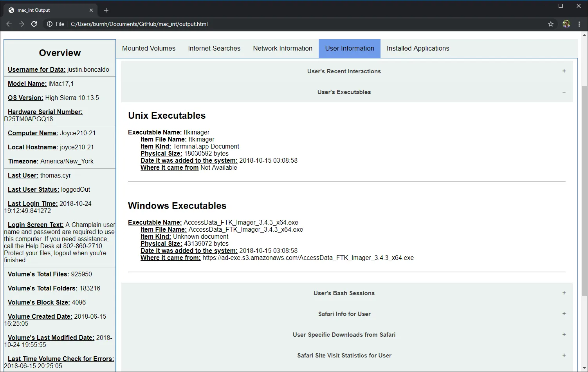The width and height of the screenshot is (588, 372).
Task: Click Volume's Block Size 4096
Action: [x=79, y=303]
